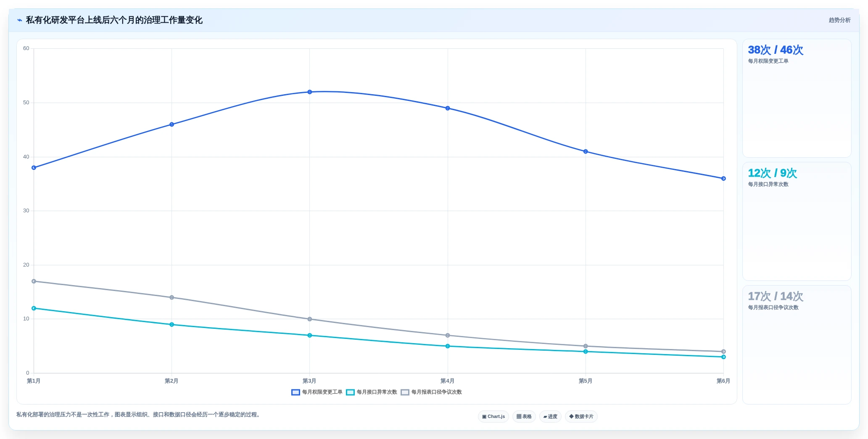The width and height of the screenshot is (868, 439).
Task: Click the blue data point at 第4月
Action: point(448,108)
